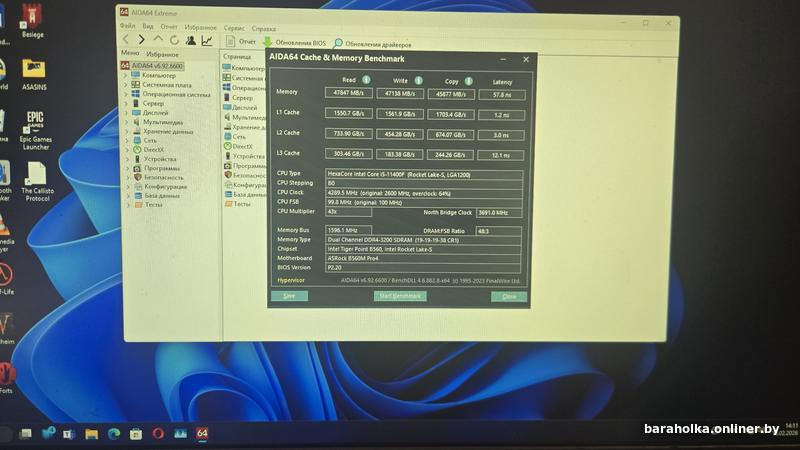Expand the Системная плата tree node

click(x=126, y=85)
